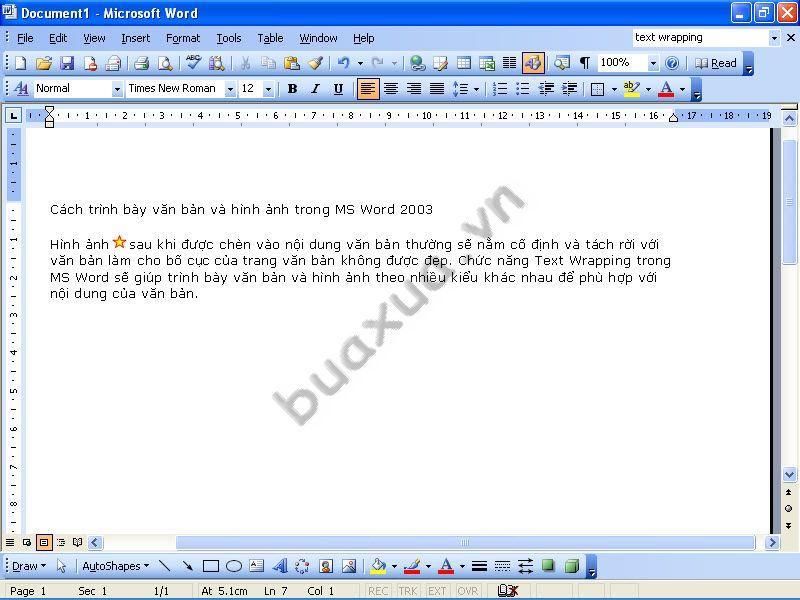Toggle Center paragraph alignment
800x600 pixels.
tap(391, 89)
